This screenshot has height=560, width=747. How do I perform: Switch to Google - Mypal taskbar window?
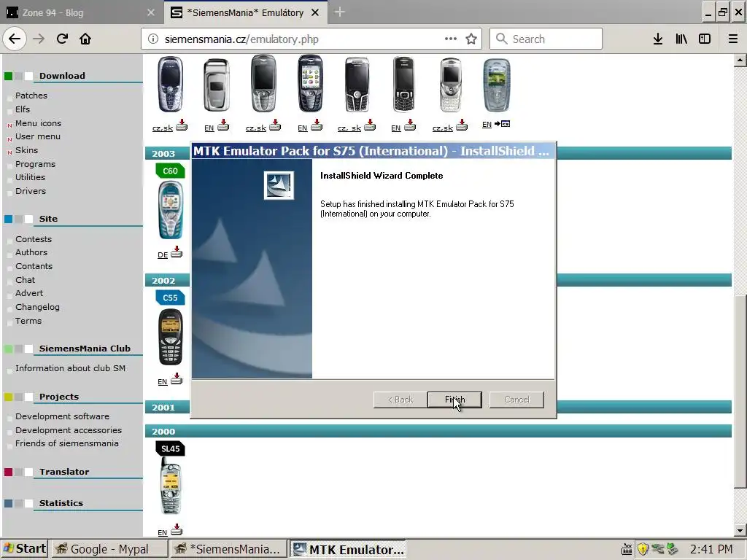pos(109,549)
